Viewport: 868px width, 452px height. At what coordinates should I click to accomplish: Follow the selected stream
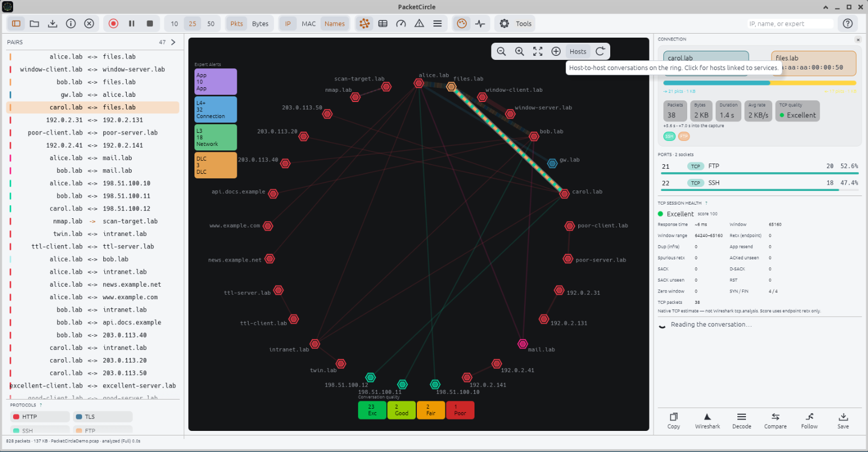pyautogui.click(x=809, y=421)
